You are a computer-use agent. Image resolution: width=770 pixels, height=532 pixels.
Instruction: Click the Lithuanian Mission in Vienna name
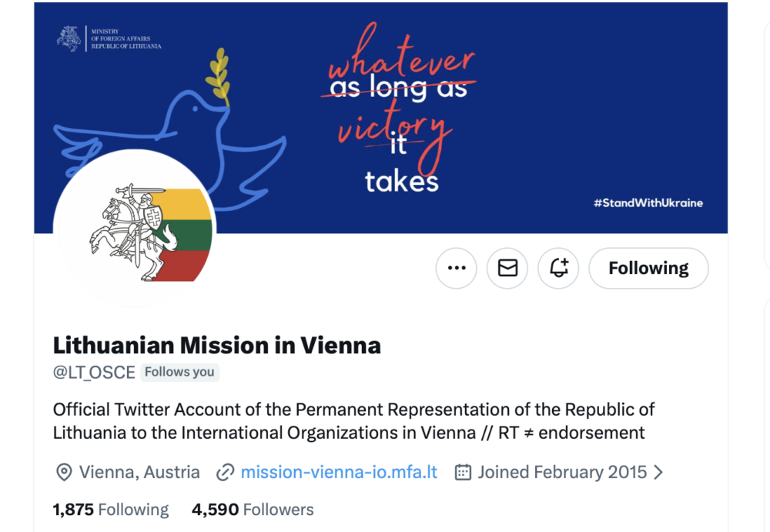pyautogui.click(x=216, y=345)
